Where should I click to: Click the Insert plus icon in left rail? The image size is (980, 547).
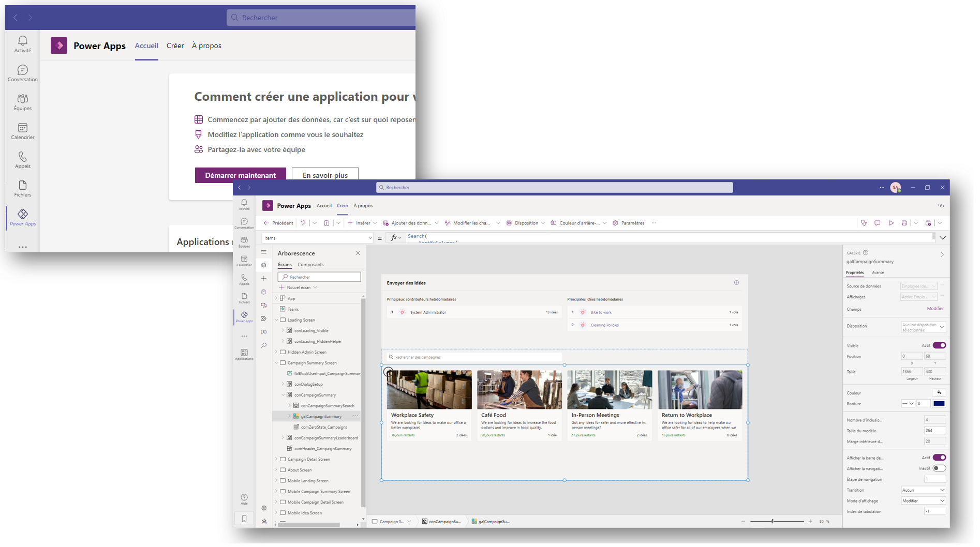(264, 278)
